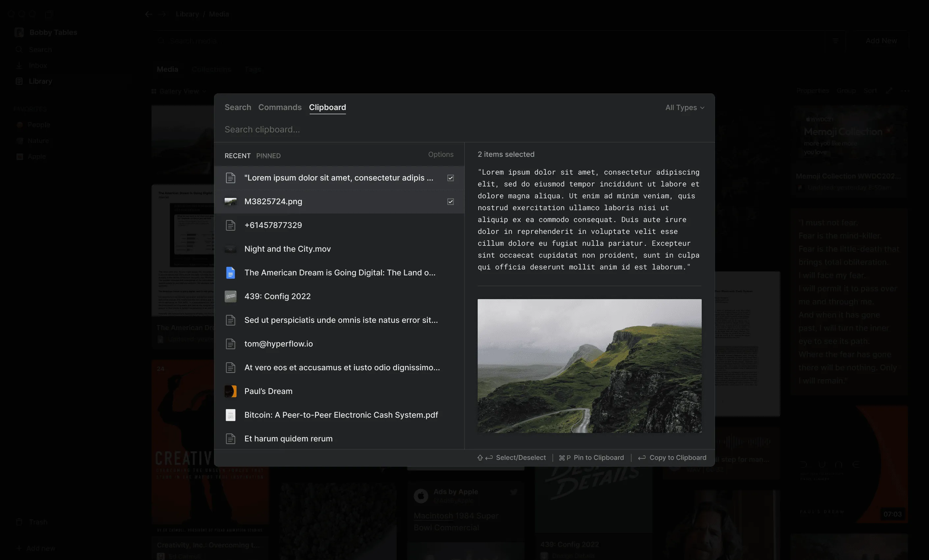
Task: Uncheck the Lorem ipsum clipboard item checkbox
Action: 451,178
